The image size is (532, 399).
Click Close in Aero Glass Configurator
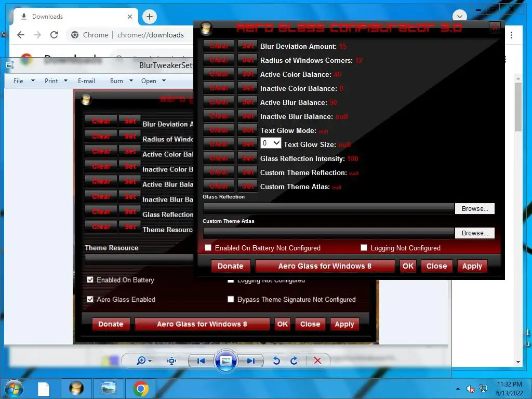pos(436,266)
